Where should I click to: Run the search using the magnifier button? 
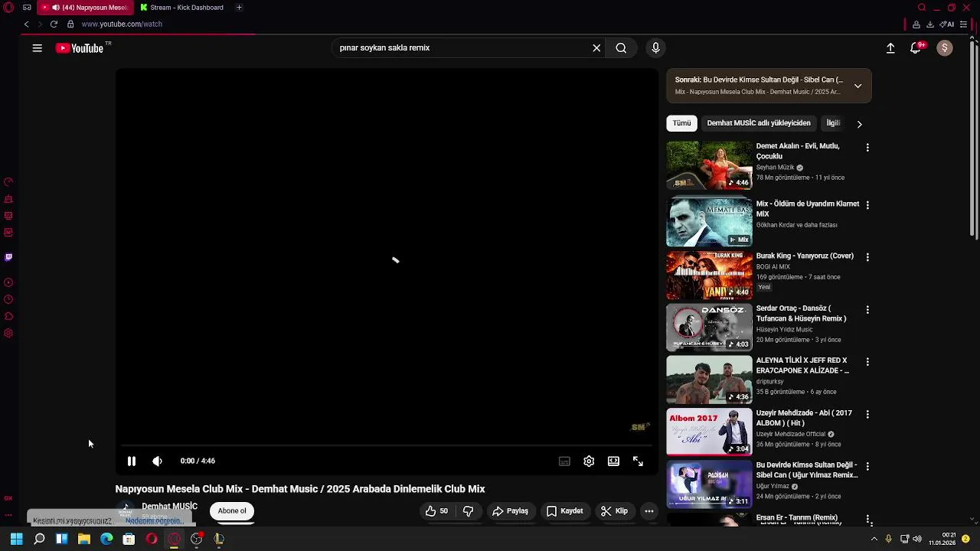point(621,47)
